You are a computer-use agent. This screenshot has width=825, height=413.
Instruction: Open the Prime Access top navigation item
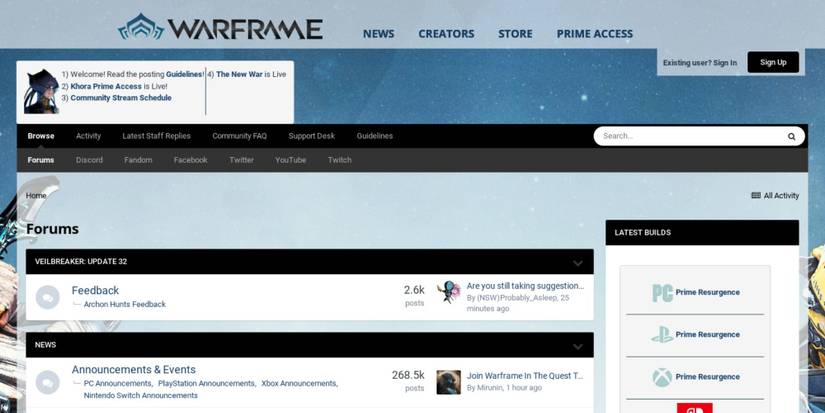point(595,34)
